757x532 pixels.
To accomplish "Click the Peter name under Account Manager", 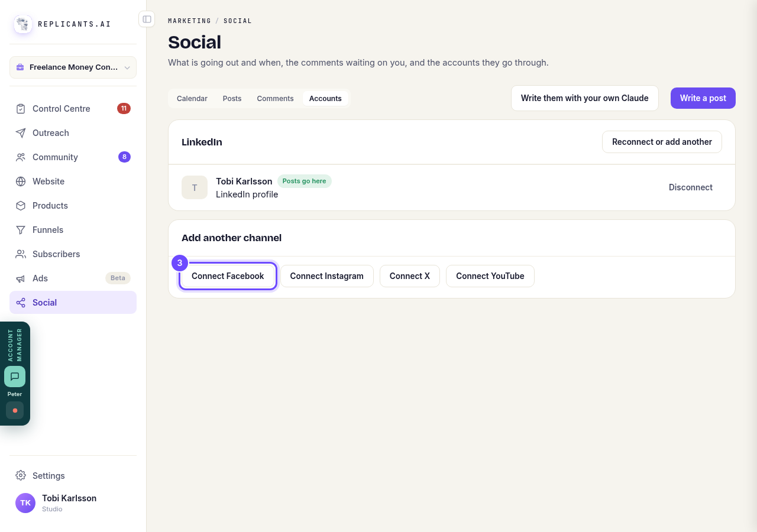I will (15, 394).
